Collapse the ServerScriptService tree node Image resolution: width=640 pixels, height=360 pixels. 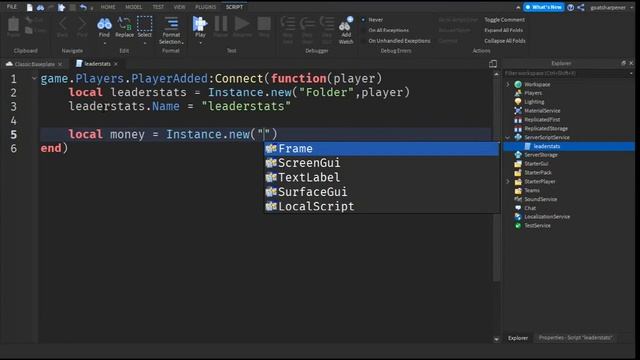coord(508,137)
